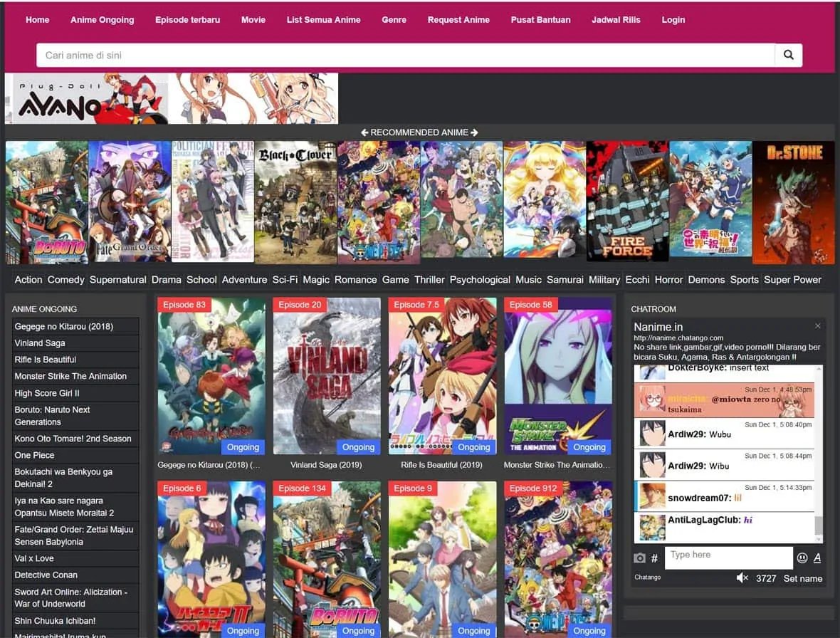The width and height of the screenshot is (840, 638).
Task: Click the left arrow beside Recommended Anime
Action: click(x=364, y=132)
